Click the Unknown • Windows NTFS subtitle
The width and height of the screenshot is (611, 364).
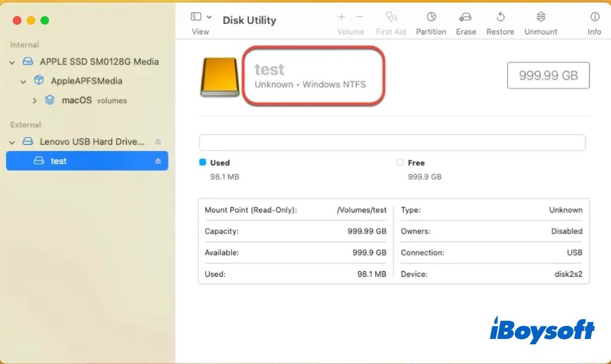tap(310, 84)
